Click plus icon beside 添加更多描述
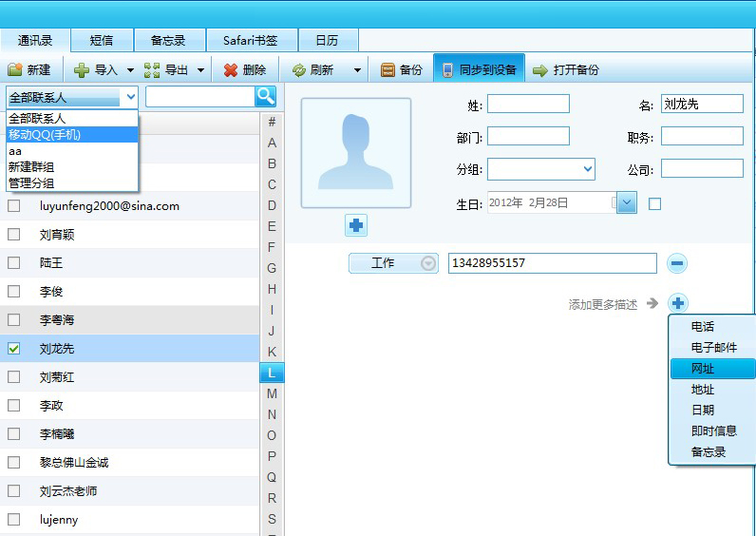756x536 pixels. click(677, 304)
